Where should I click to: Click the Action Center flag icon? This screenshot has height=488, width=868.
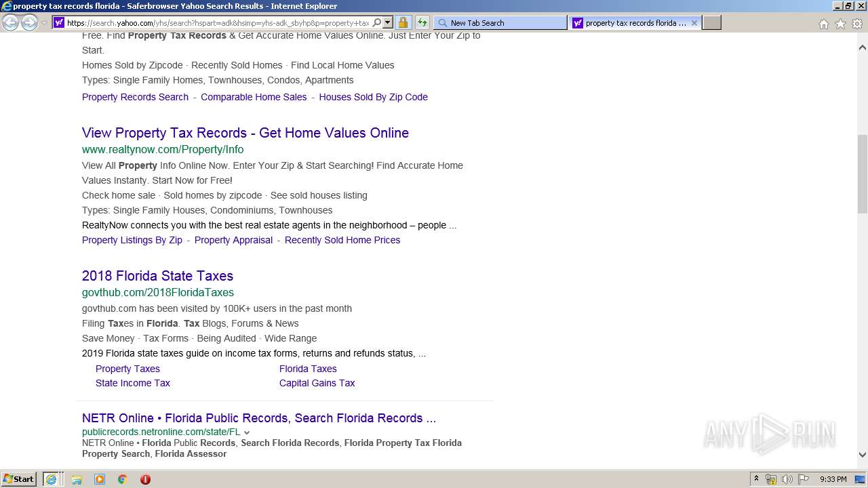[804, 479]
